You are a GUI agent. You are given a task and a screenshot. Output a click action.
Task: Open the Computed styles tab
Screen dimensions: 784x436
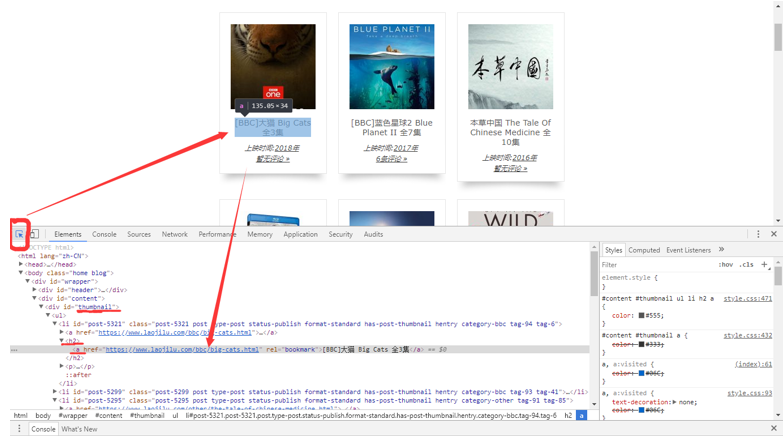coord(643,250)
